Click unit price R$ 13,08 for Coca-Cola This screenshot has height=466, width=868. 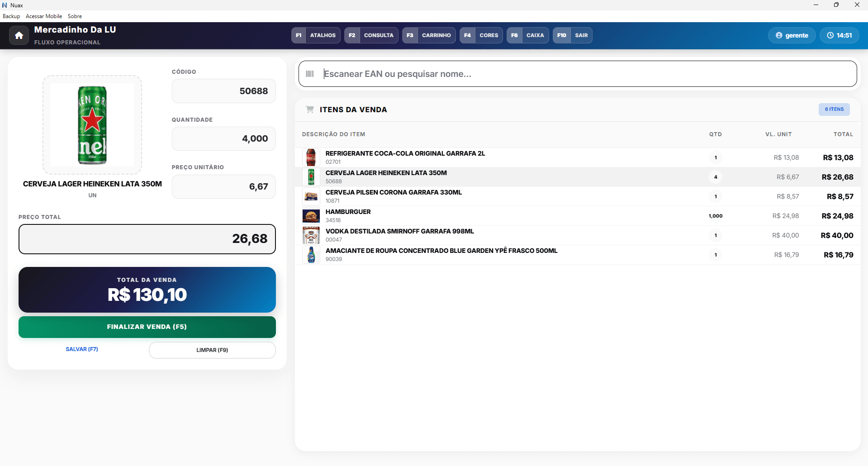point(786,157)
